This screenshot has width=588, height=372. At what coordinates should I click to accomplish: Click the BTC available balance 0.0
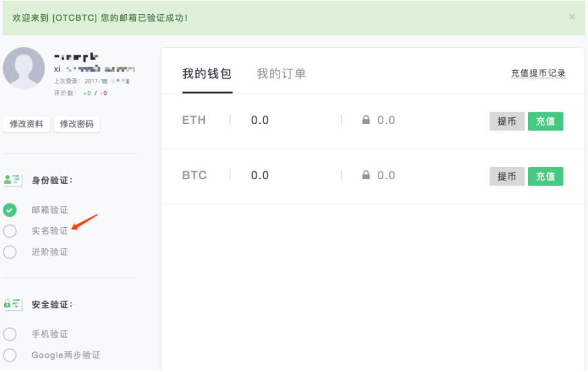point(260,175)
